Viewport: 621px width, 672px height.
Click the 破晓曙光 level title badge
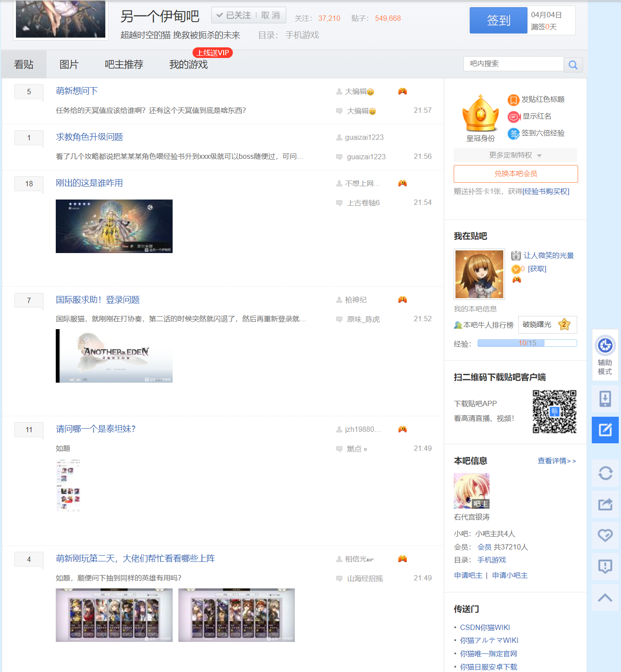(548, 325)
